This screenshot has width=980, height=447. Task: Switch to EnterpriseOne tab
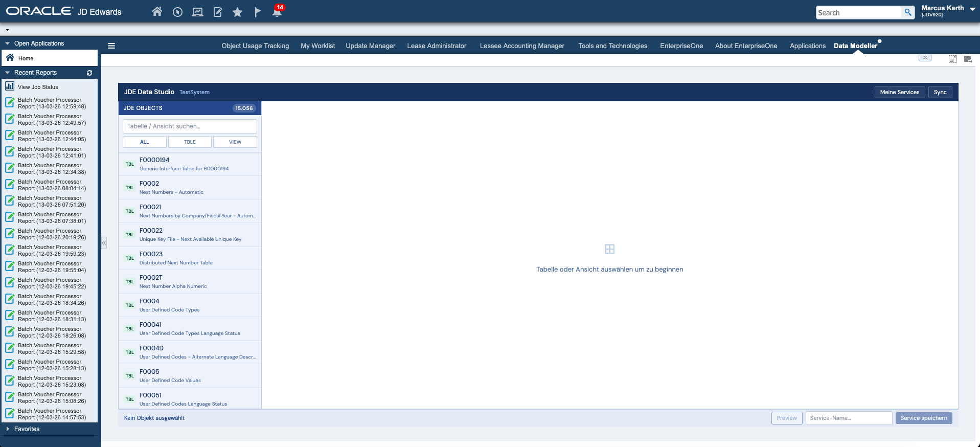[681, 46]
